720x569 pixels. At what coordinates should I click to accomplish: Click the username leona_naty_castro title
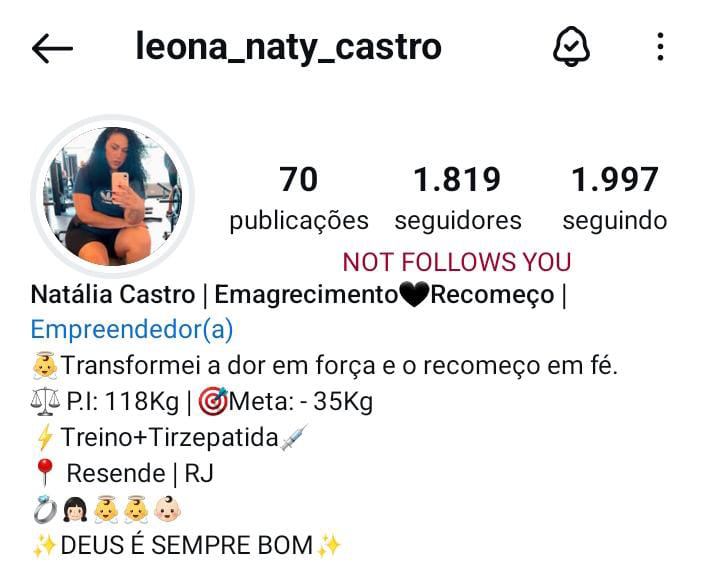(x=289, y=48)
